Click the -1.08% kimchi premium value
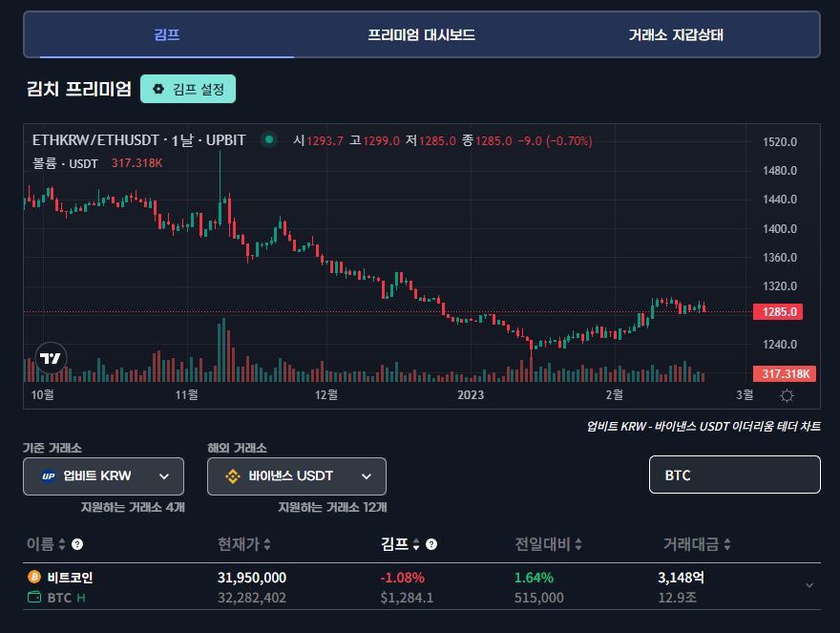Screen dimensions: 840x633 (402, 578)
